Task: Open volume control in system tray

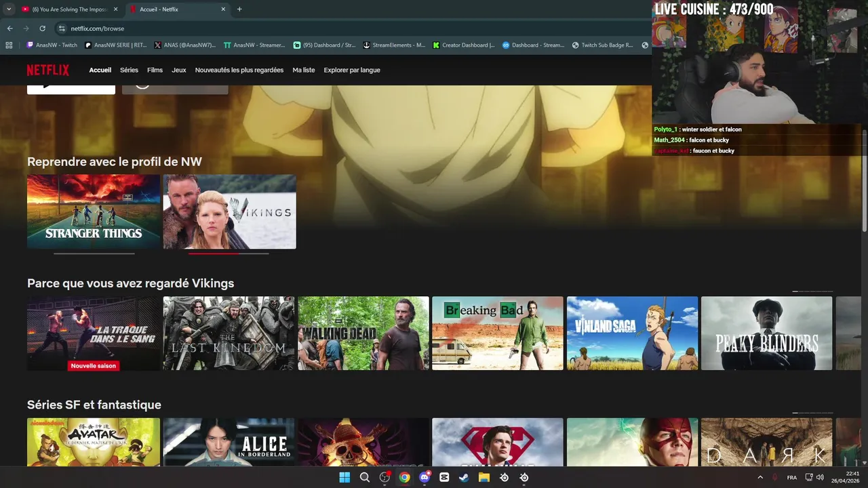Action: click(821, 477)
